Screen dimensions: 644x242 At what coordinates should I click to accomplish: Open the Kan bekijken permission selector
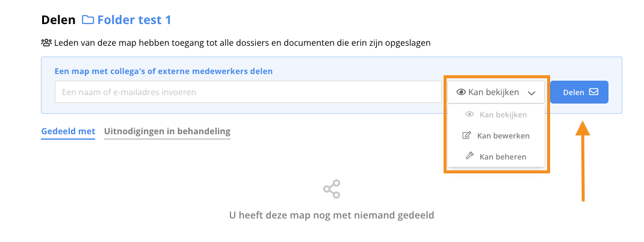click(x=496, y=92)
